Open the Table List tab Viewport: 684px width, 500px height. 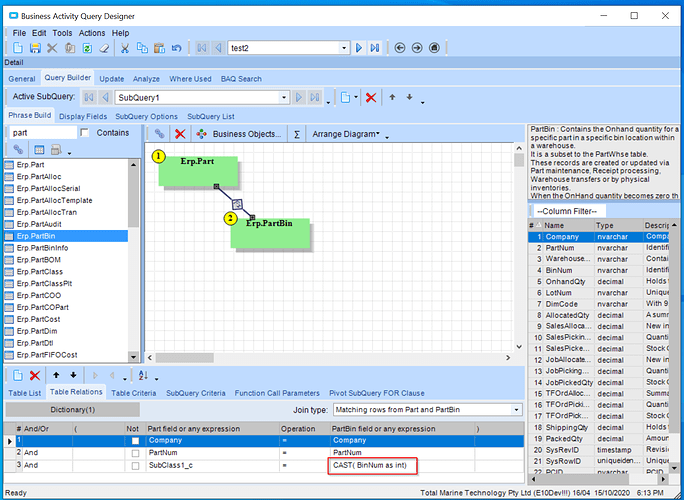[24, 393]
